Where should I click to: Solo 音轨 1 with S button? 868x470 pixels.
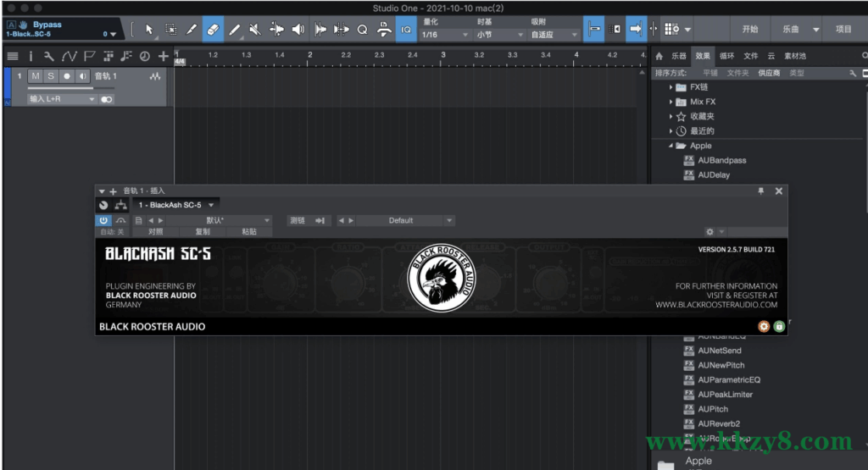click(x=51, y=75)
